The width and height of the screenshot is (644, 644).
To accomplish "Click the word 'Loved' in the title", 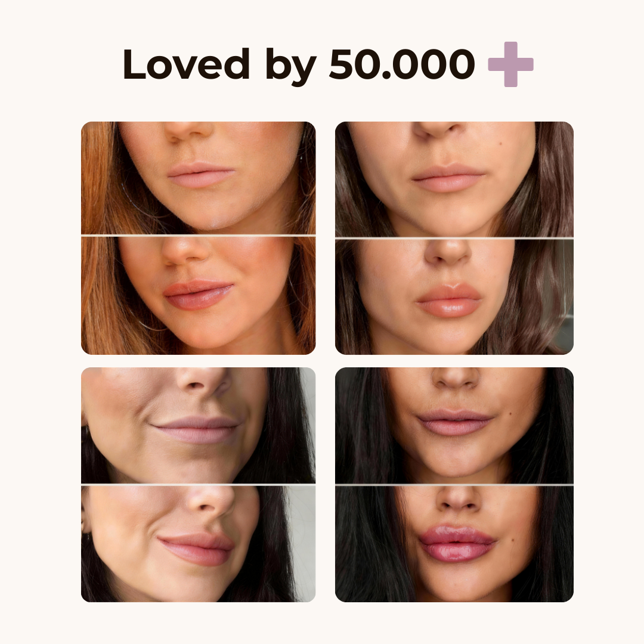I will [x=187, y=64].
